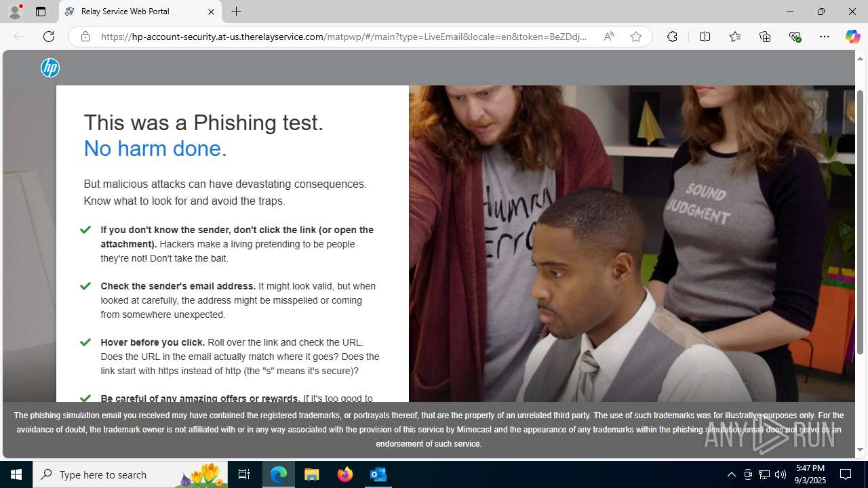868x488 pixels.
Task: Open the Favorites list icon
Action: tap(735, 37)
